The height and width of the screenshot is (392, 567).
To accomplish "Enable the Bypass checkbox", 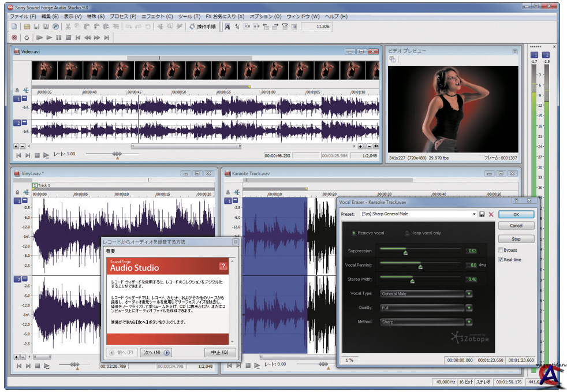I will click(501, 250).
